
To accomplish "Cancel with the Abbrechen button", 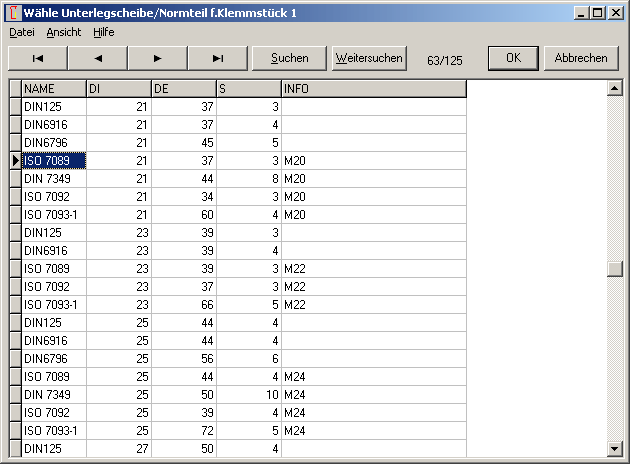I will (581, 58).
